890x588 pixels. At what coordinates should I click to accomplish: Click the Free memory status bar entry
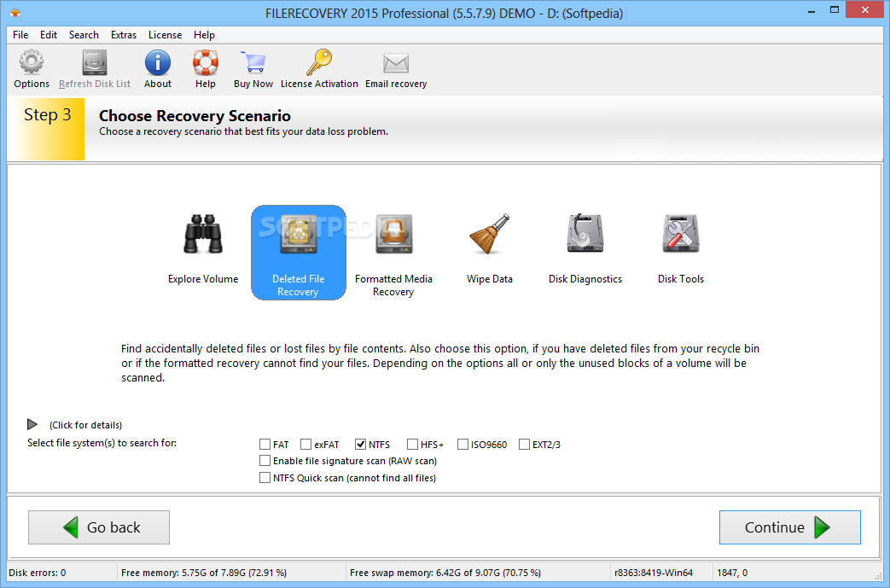click(204, 573)
